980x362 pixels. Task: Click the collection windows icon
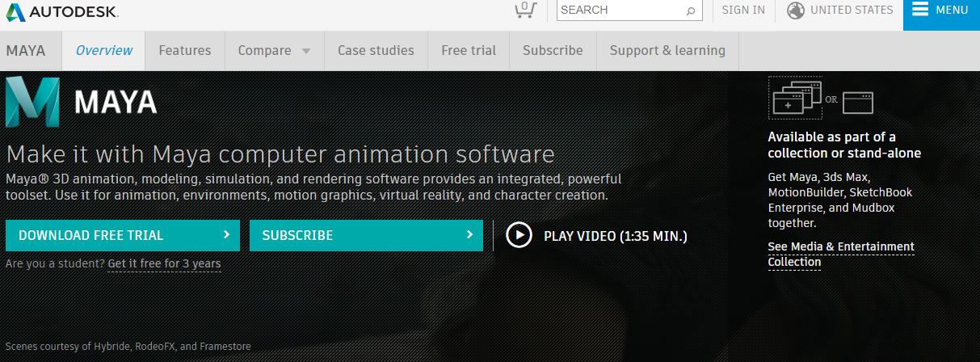point(795,97)
